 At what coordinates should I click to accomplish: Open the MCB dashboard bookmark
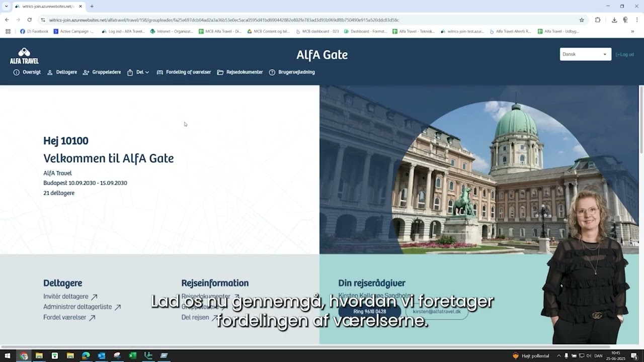pyautogui.click(x=317, y=31)
